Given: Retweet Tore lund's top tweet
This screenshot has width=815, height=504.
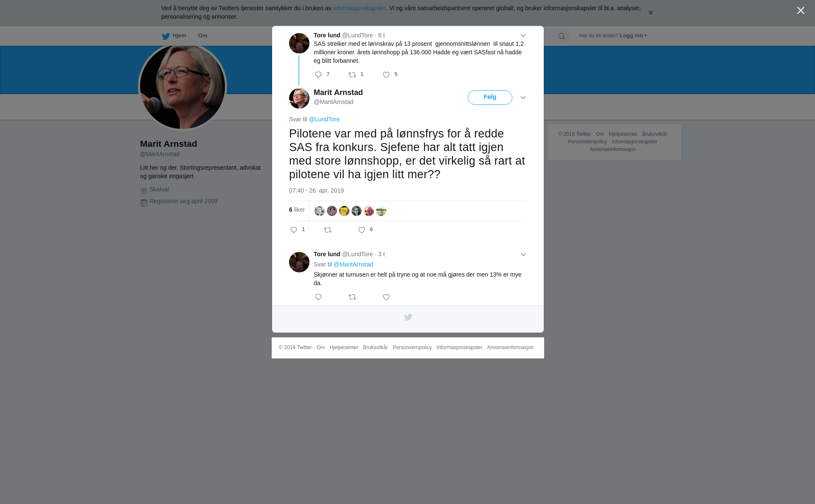Looking at the screenshot, I should point(352,75).
